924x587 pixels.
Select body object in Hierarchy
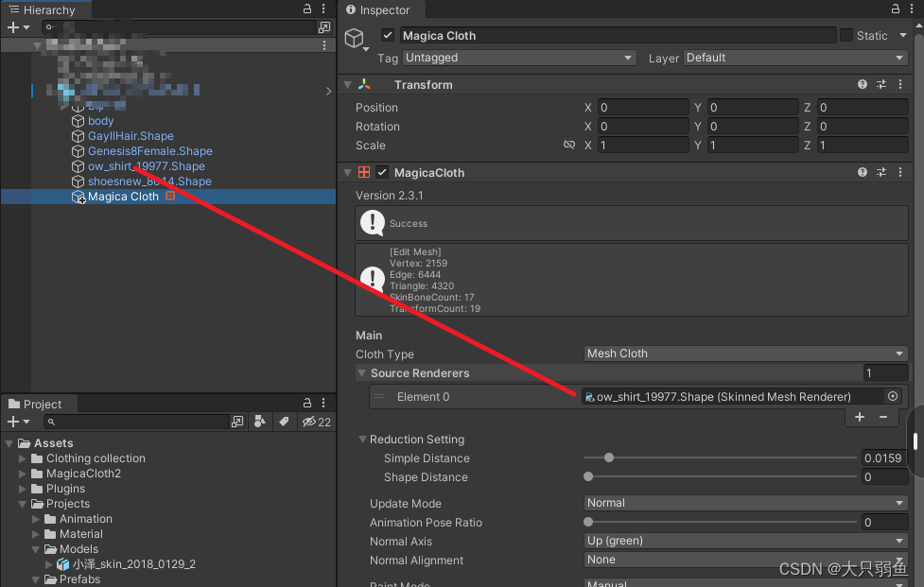[100, 121]
